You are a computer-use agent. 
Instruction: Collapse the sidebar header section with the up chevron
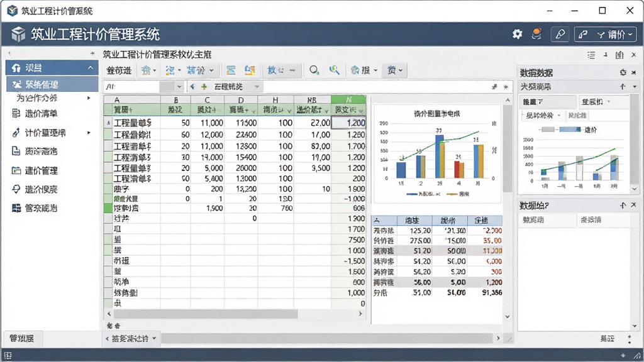coord(91,68)
